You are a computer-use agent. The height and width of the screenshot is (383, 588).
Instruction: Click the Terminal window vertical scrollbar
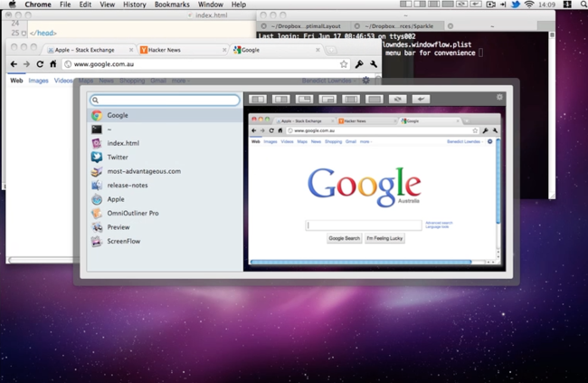(552, 114)
